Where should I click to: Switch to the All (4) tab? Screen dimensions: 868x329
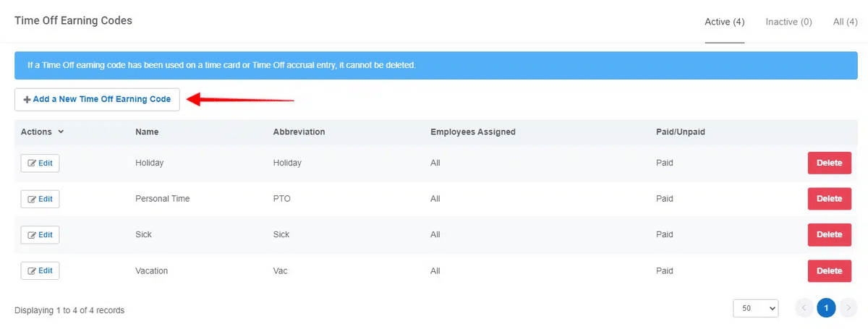click(x=845, y=22)
